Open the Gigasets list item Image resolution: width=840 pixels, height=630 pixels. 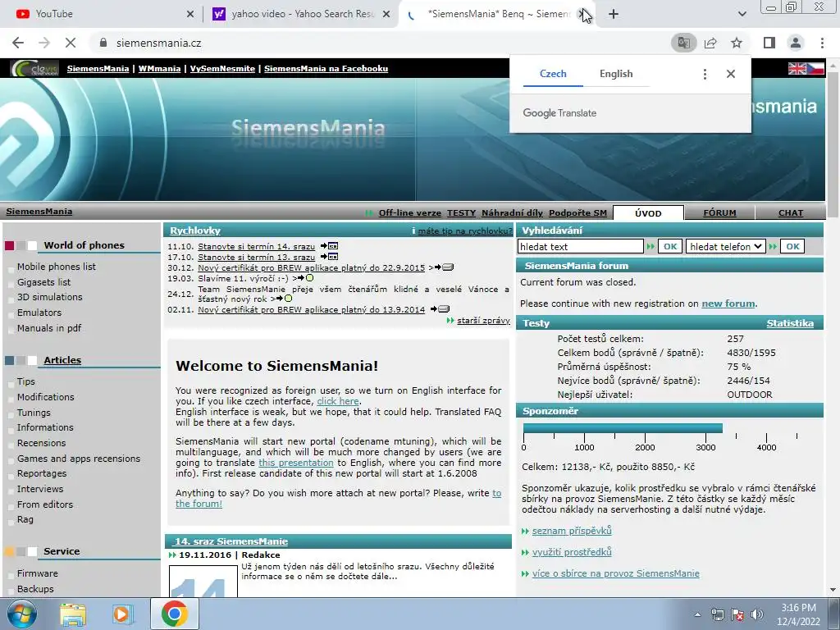coord(44,282)
